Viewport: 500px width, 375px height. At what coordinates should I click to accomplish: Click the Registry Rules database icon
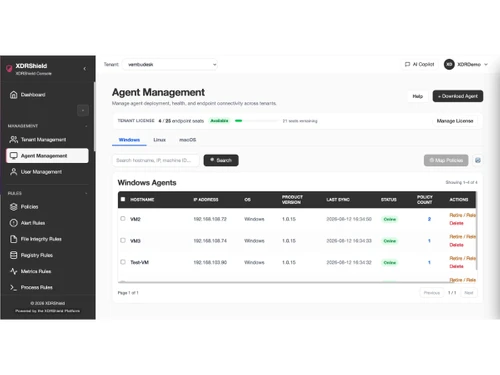pos(14,255)
